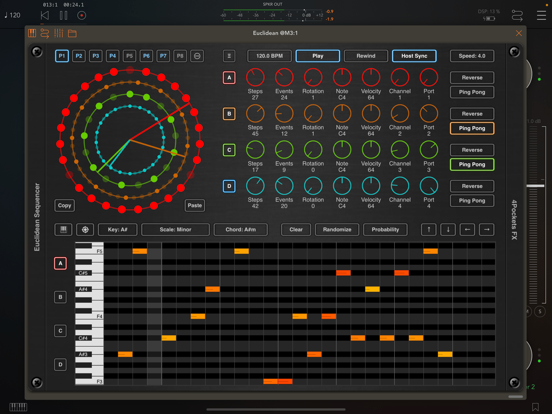Click the target crosshair icon
This screenshot has width=552, height=414.
85,230
